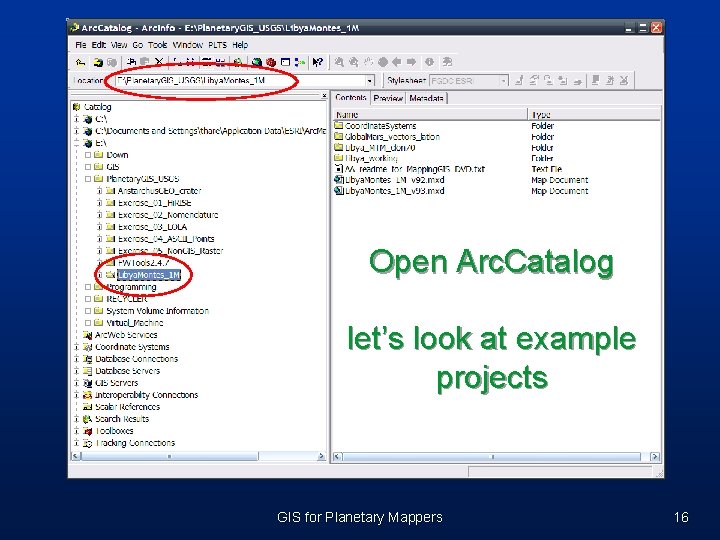Select the Identify info tool
This screenshot has width=720, height=540.
pyautogui.click(x=429, y=62)
